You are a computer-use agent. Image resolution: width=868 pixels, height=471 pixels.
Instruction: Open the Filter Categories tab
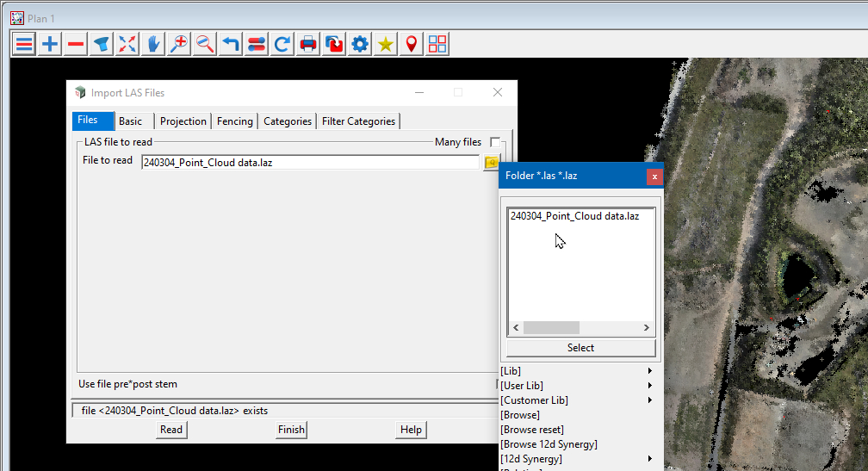(x=358, y=121)
